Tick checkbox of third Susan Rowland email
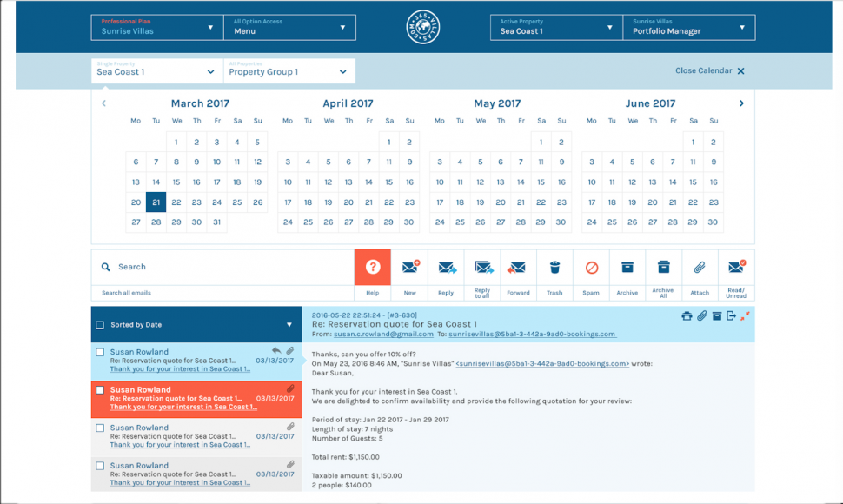The image size is (843, 504). point(100,428)
